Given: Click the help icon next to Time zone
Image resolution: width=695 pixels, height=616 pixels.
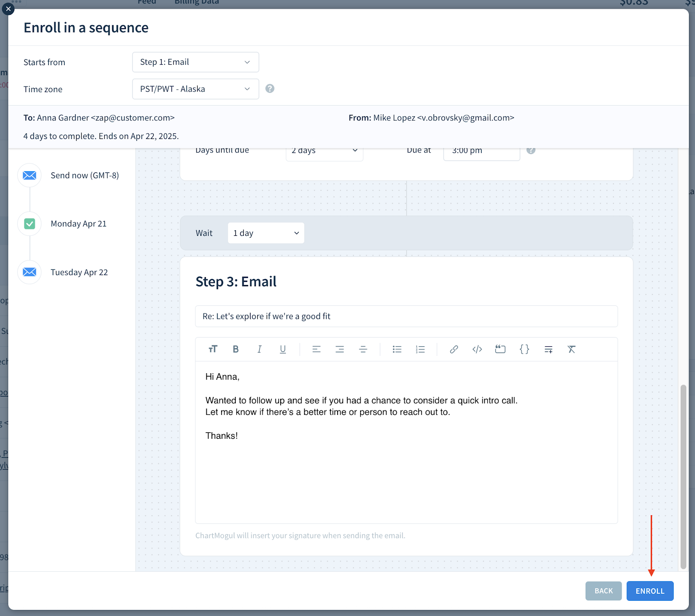Looking at the screenshot, I should tap(270, 89).
